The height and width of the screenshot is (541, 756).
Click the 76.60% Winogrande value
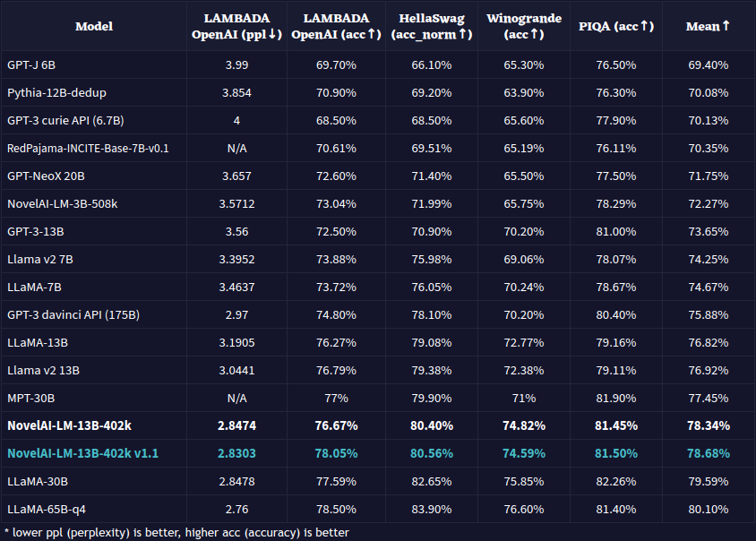pos(524,509)
